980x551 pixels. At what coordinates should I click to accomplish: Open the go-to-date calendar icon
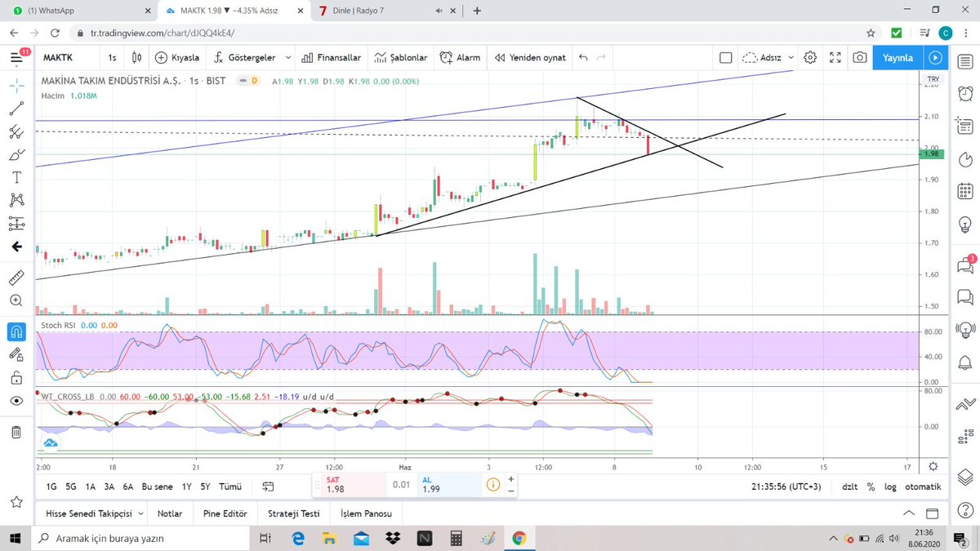[268, 487]
